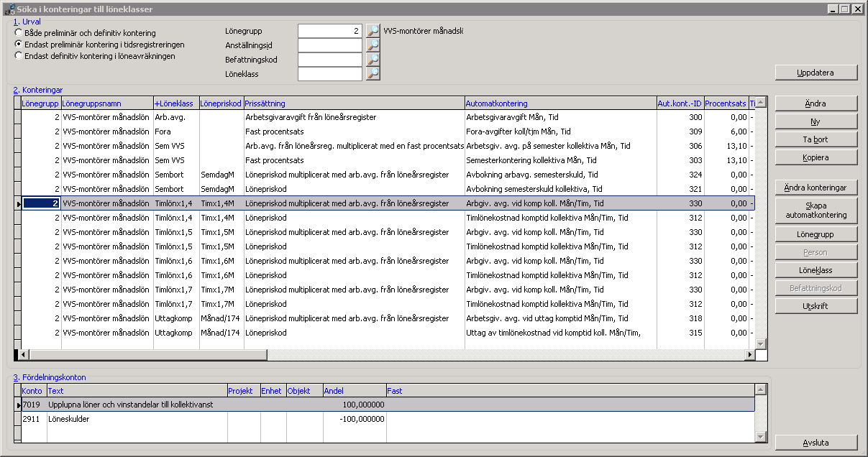The height and width of the screenshot is (457, 868).
Task: Open lookup icon next to Lönegrupp field
Action: (373, 31)
